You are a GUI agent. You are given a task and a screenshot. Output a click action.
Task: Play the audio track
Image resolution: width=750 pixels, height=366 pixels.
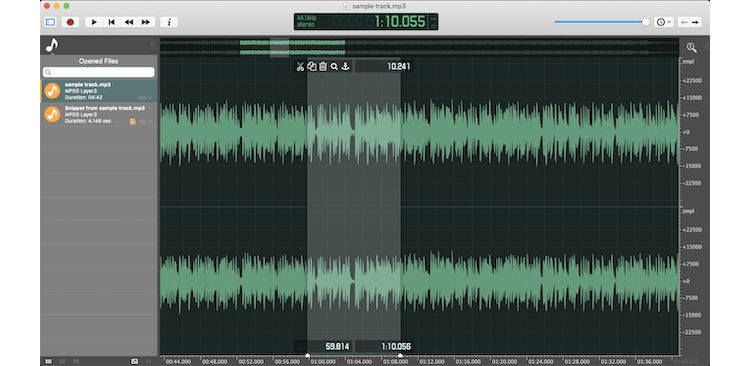[x=94, y=22]
